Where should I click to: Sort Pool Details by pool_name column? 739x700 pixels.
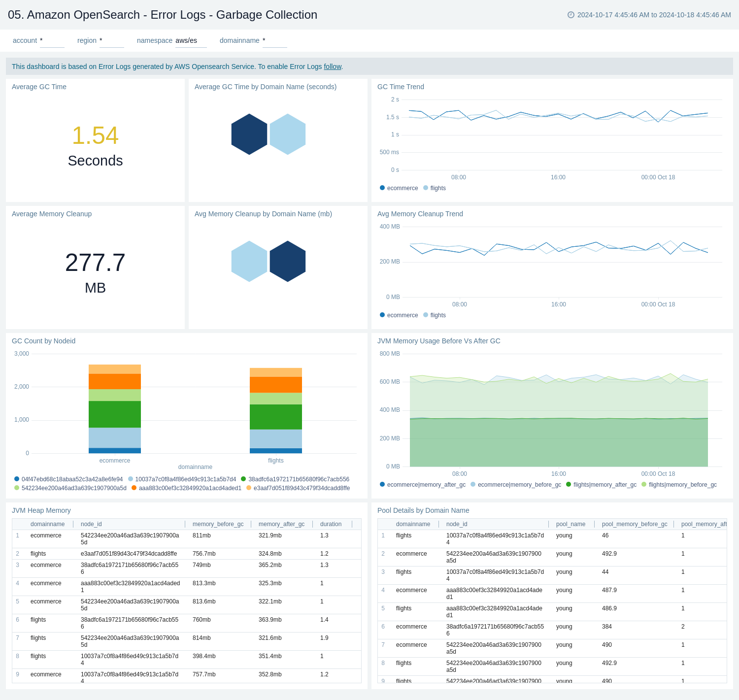coord(571,524)
